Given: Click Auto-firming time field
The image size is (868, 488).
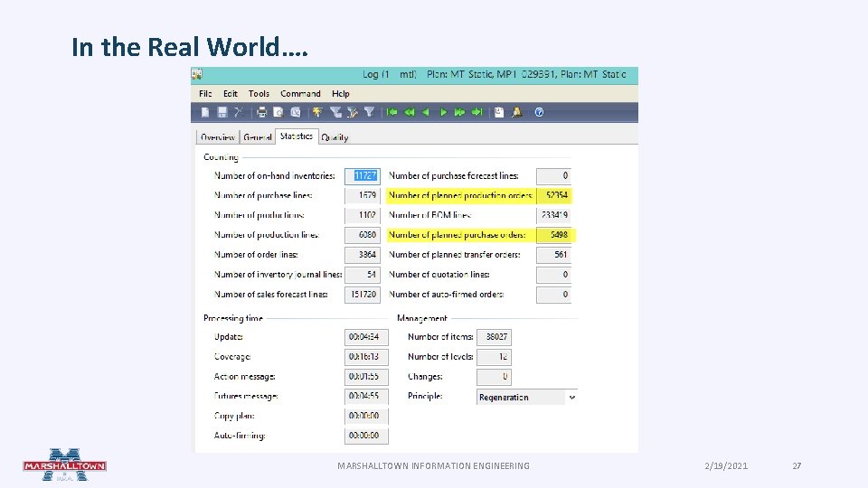Looking at the screenshot, I should click(366, 436).
